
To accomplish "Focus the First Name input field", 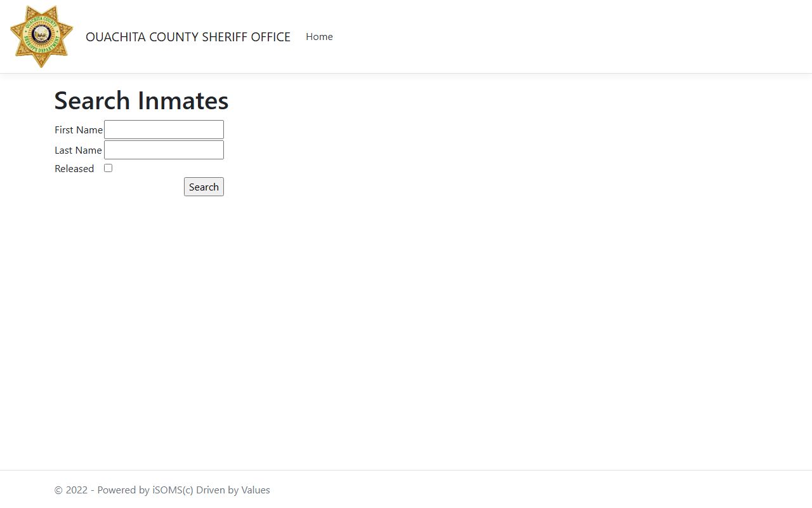I will pos(164,130).
